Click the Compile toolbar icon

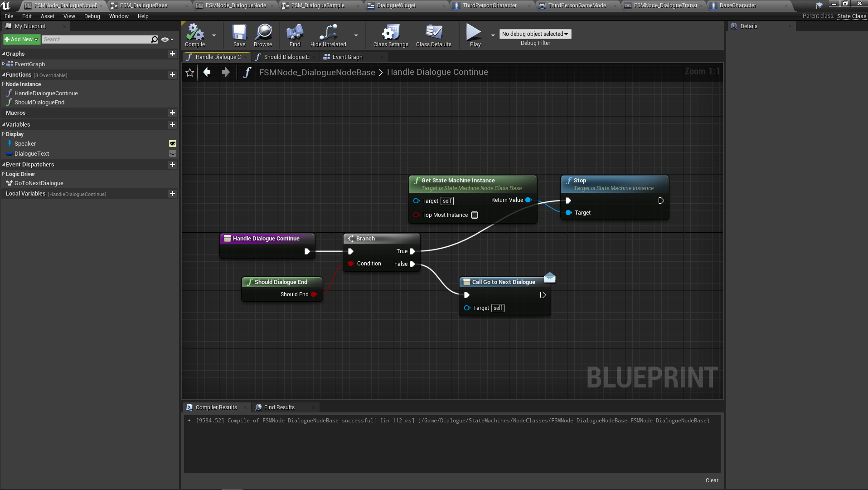(195, 35)
